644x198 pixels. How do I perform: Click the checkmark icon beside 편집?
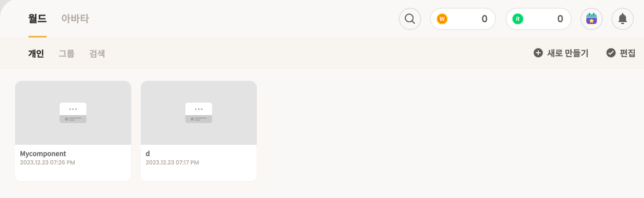pyautogui.click(x=611, y=53)
